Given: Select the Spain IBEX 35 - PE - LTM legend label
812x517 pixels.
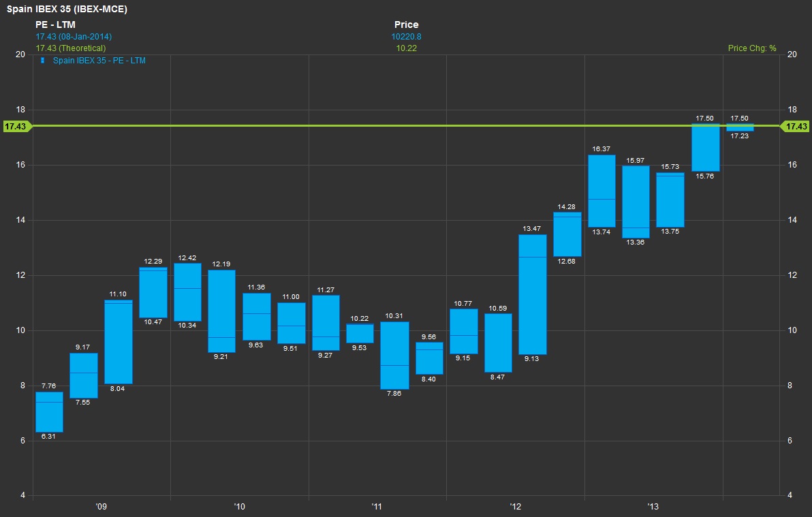Looking at the screenshot, I should coord(99,61).
